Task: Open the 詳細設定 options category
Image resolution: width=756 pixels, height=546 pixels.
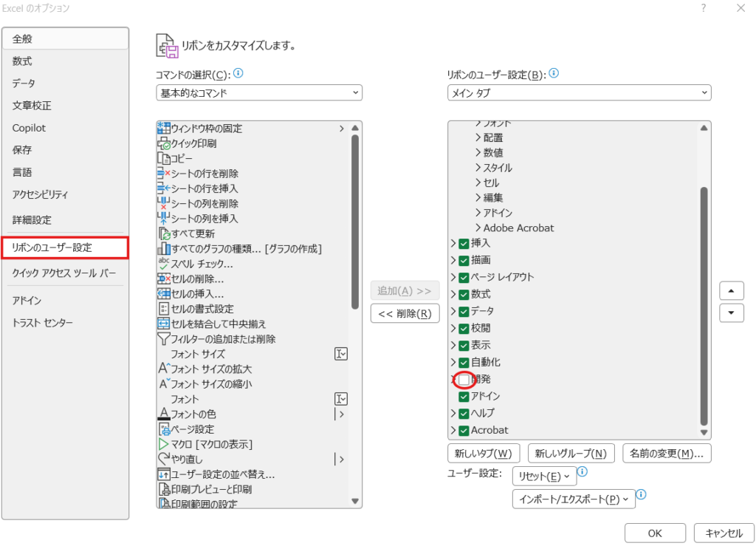Action: tap(66, 220)
